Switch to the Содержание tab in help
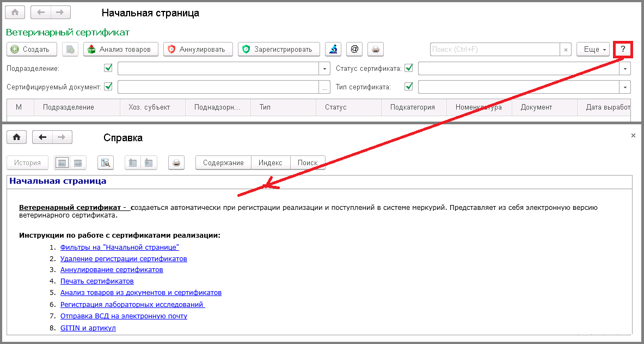 click(x=223, y=163)
